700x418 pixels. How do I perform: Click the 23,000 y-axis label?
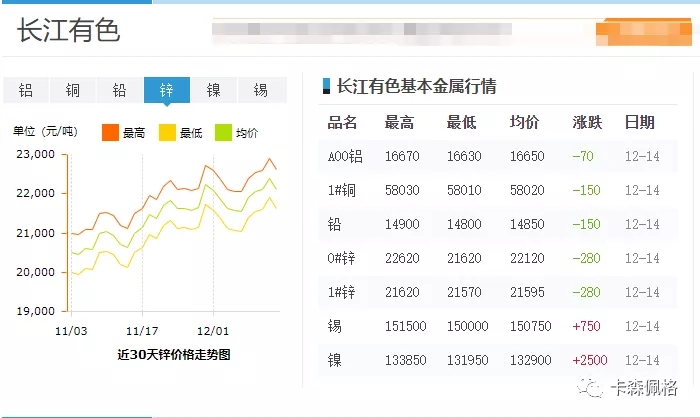(36, 155)
